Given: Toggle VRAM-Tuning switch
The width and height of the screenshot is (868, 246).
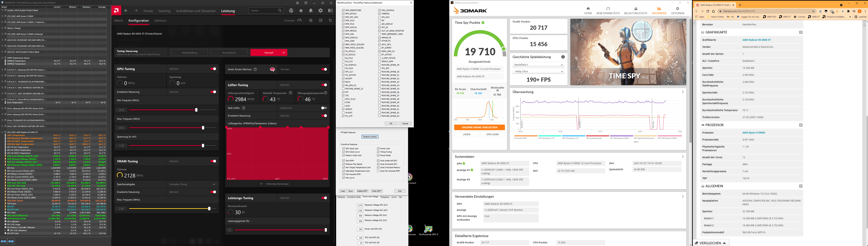Looking at the screenshot, I should 213,161.
